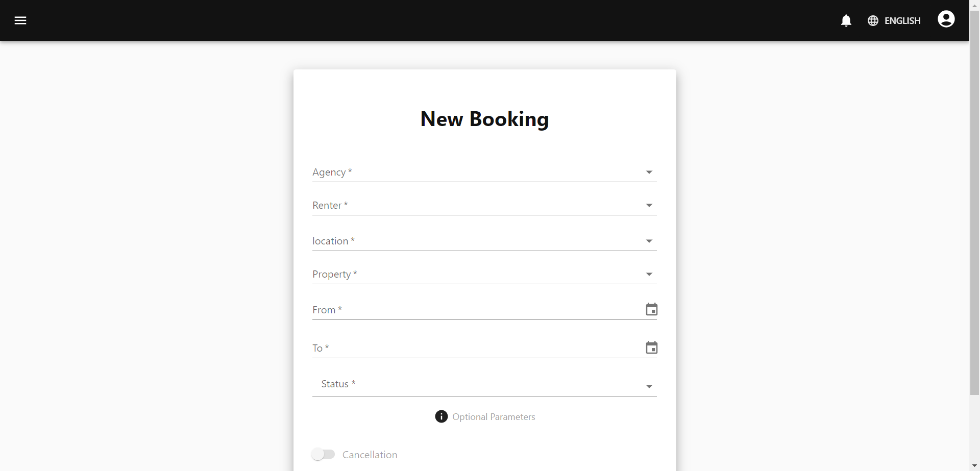Viewport: 980px width, 471px height.
Task: Click the Optional Parameters info icon
Action: [442, 416]
